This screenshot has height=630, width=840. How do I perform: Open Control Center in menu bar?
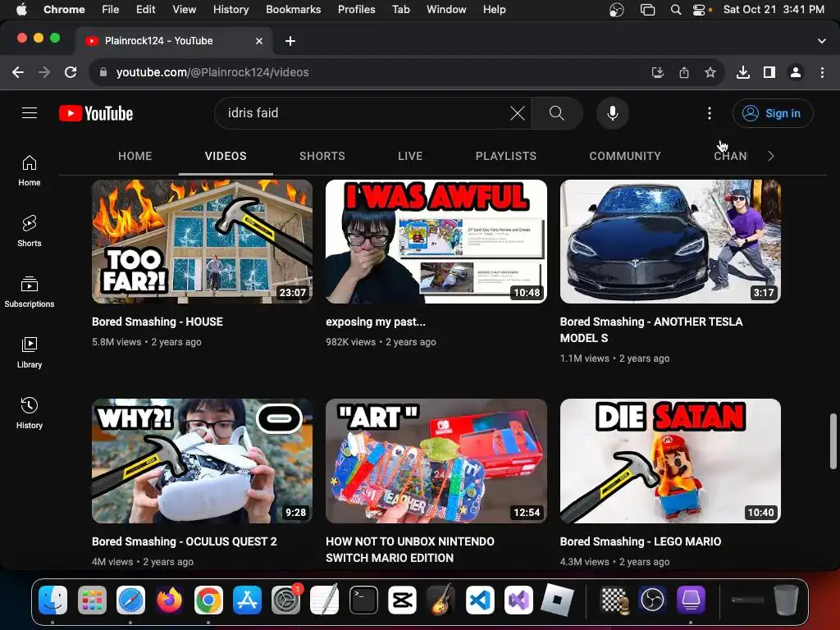click(x=700, y=10)
